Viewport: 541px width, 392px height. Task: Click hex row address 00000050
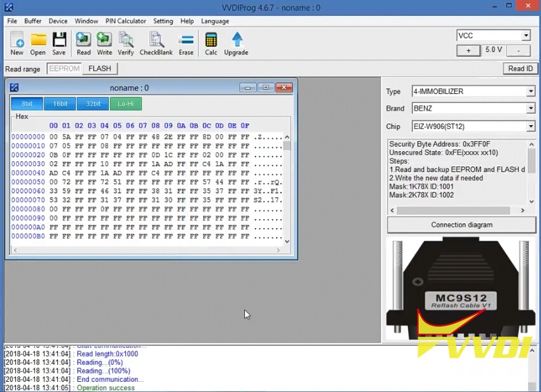coord(28,182)
